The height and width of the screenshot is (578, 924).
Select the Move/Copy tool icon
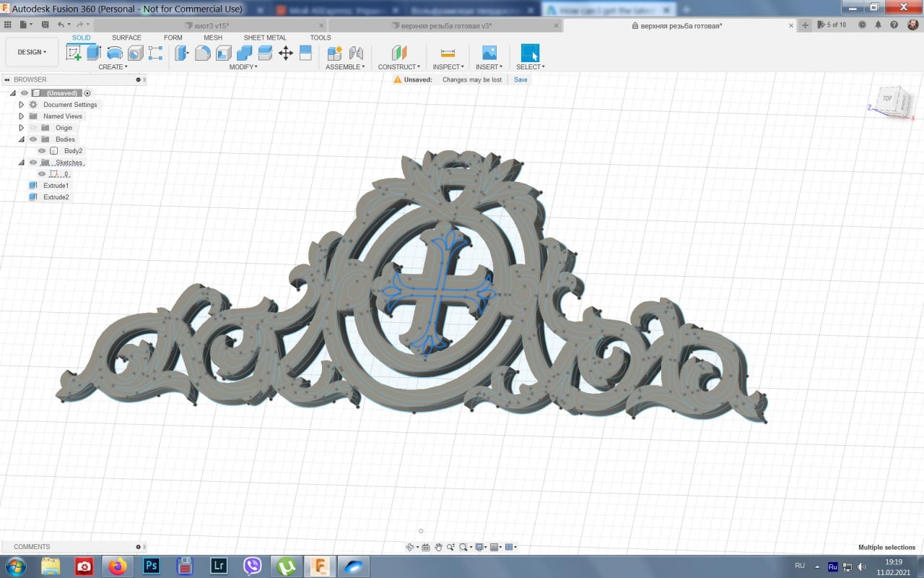tap(286, 53)
